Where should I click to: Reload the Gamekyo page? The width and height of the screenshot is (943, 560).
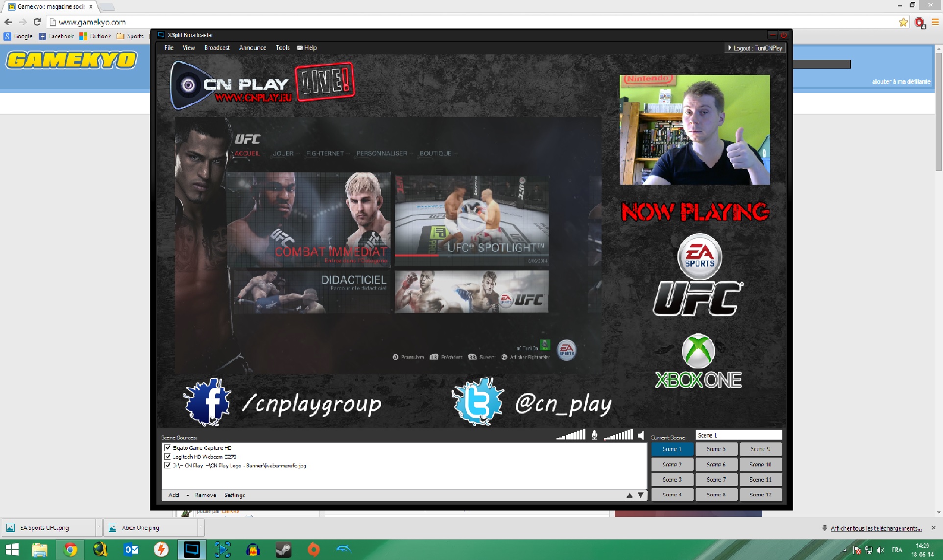[37, 22]
